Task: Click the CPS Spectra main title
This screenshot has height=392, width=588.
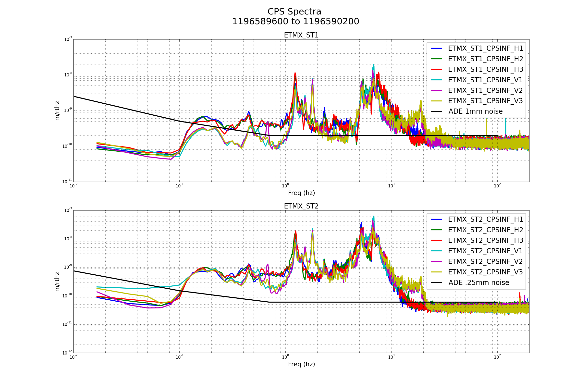Action: tap(294, 12)
